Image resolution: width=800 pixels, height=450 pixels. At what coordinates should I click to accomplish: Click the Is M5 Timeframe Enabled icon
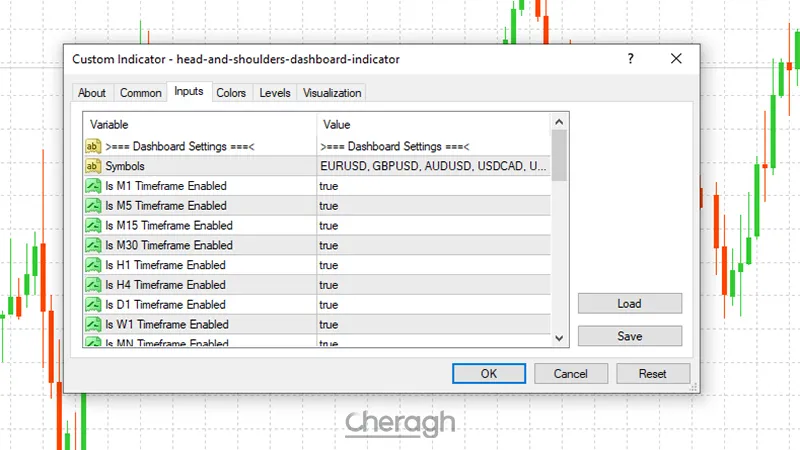click(x=93, y=206)
